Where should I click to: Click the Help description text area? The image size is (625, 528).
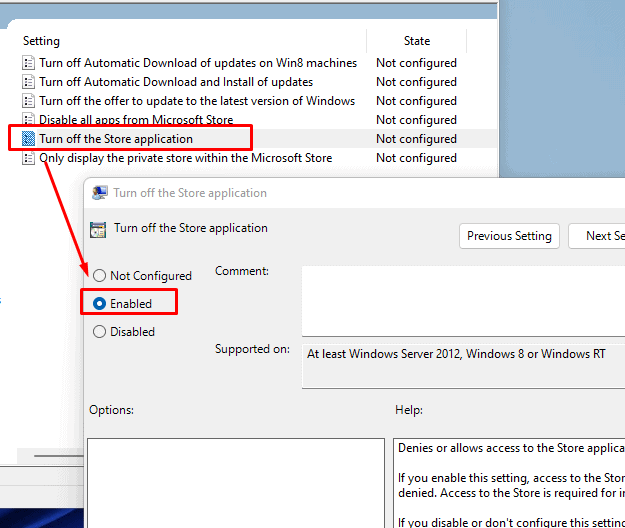(x=509, y=483)
